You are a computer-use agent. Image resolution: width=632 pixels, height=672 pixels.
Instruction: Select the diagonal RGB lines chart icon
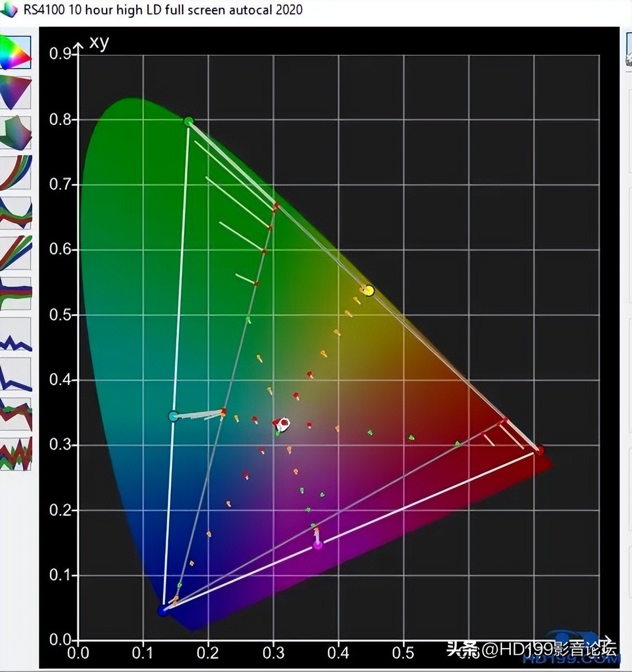pos(16,253)
